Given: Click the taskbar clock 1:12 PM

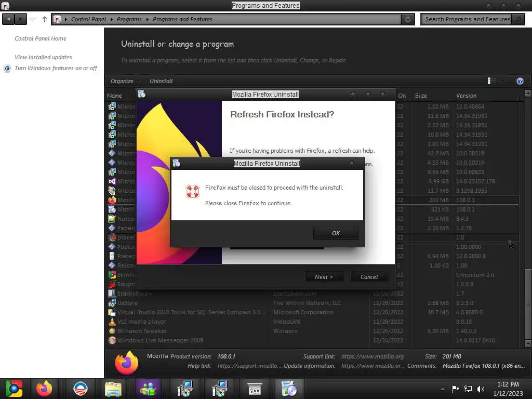Looking at the screenshot, I should click(508, 384).
